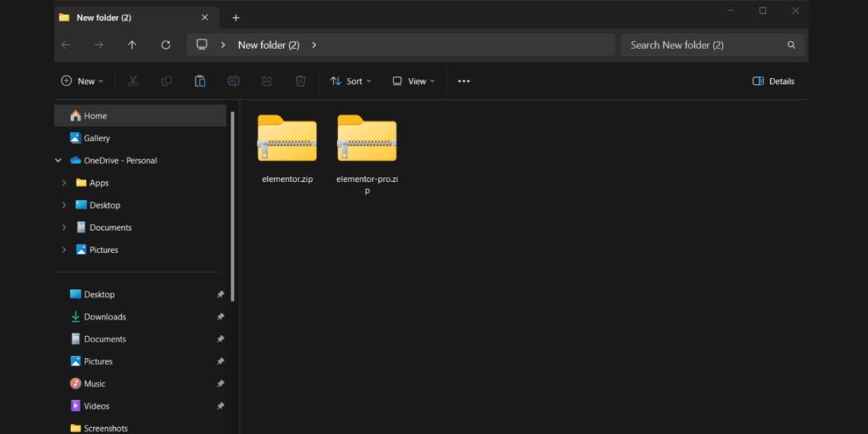Viewport: 868px width, 434px height.
Task: Click the search magnifier icon
Action: tap(792, 45)
